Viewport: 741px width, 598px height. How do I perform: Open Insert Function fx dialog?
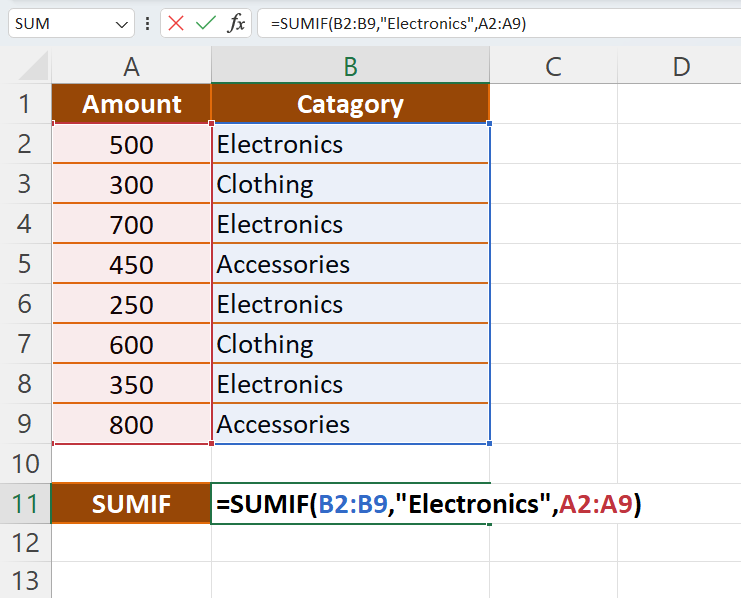click(236, 24)
